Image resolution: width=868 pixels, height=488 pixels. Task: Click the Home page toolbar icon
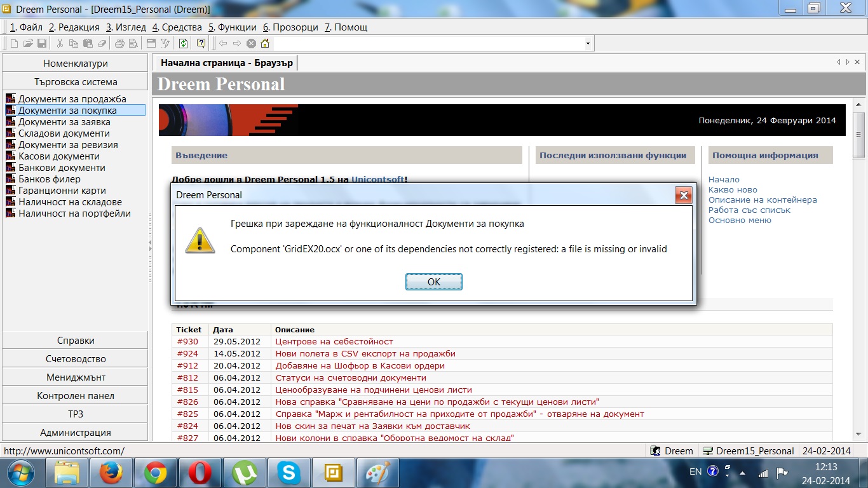pos(265,43)
